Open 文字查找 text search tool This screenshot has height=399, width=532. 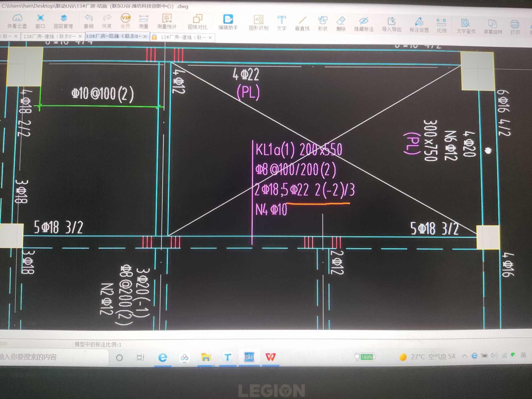[x=466, y=26]
